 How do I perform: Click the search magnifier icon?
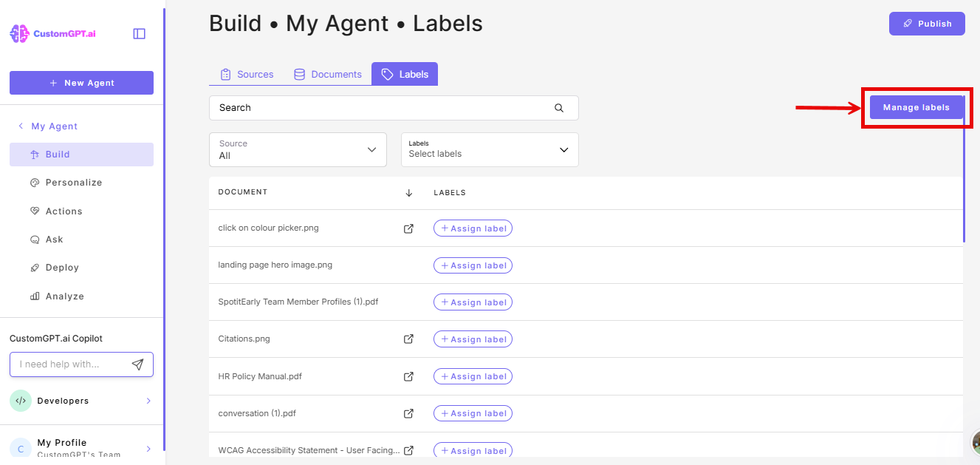click(x=558, y=107)
